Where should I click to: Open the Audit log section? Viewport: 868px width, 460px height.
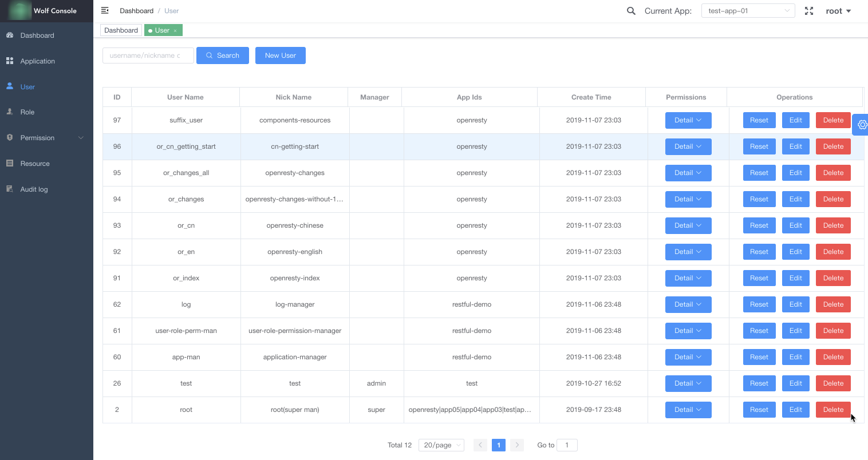point(33,189)
